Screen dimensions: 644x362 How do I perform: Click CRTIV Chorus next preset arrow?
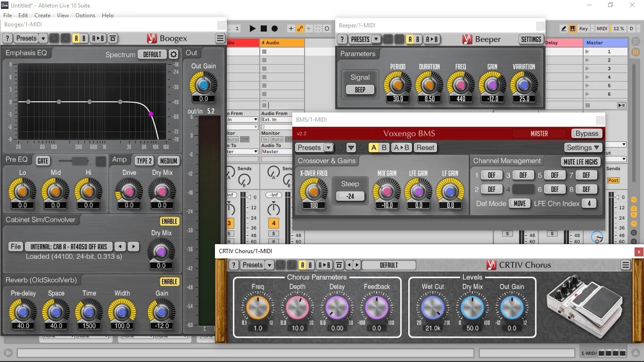357,265
